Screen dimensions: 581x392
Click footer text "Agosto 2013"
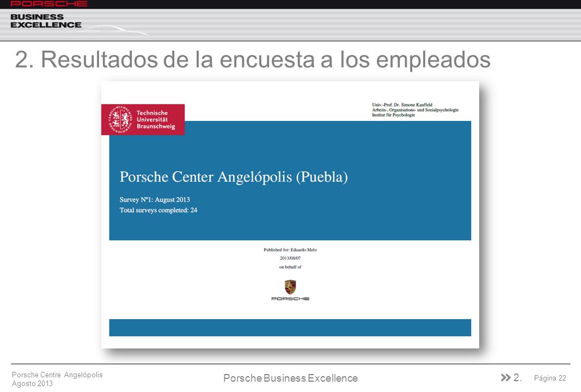point(32,383)
